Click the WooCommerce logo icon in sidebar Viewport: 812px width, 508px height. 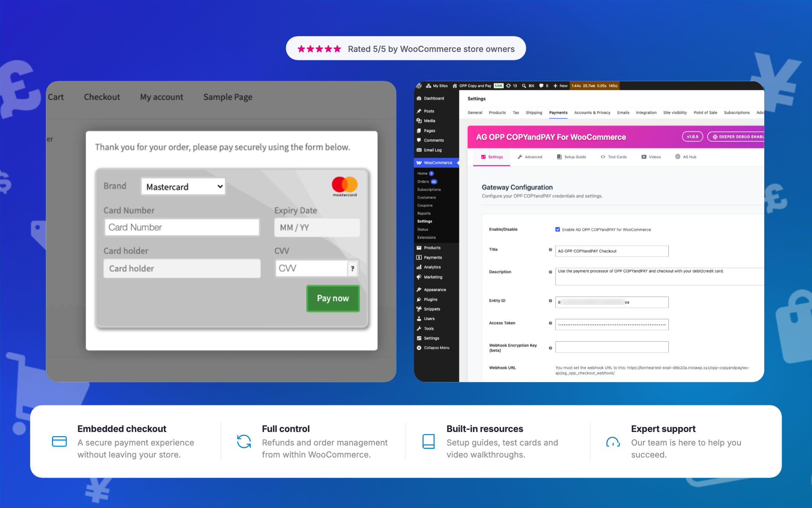pos(419,163)
